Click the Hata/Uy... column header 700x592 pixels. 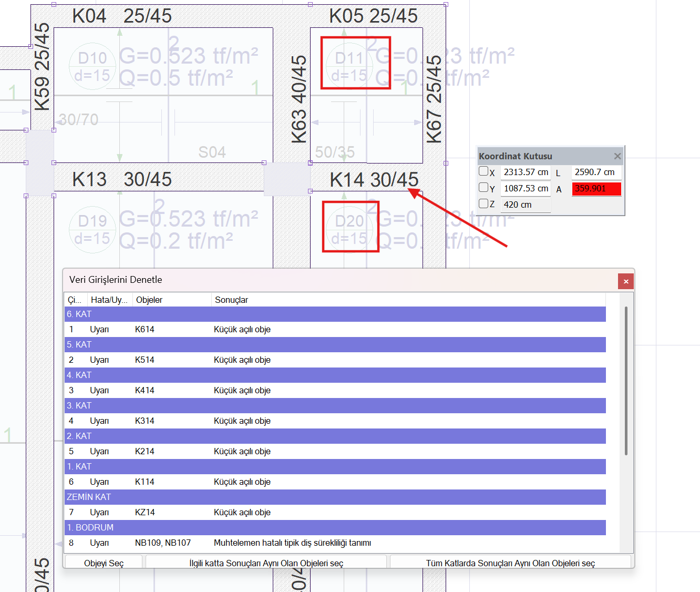coord(109,300)
